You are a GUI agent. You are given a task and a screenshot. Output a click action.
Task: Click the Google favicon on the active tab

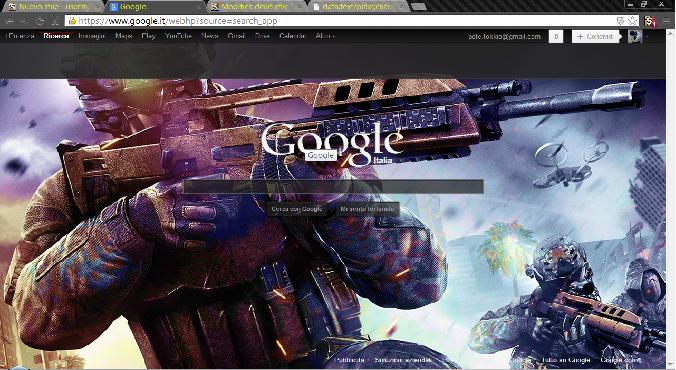pyautogui.click(x=113, y=7)
